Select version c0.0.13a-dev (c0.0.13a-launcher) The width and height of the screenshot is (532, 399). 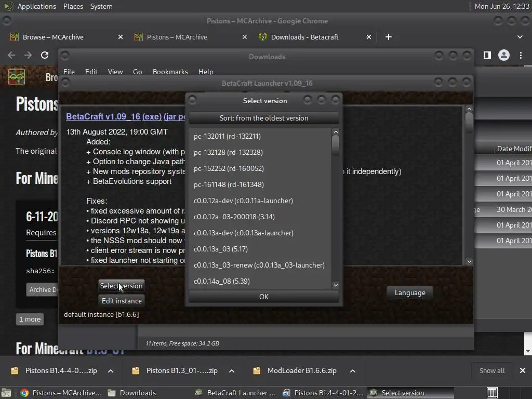pyautogui.click(x=260, y=233)
